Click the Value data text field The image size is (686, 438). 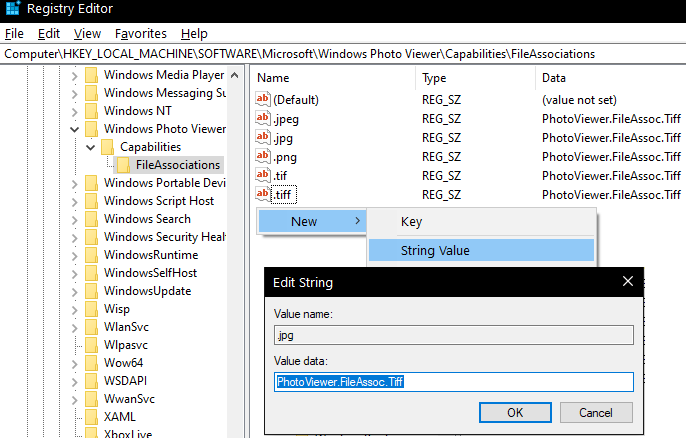454,382
